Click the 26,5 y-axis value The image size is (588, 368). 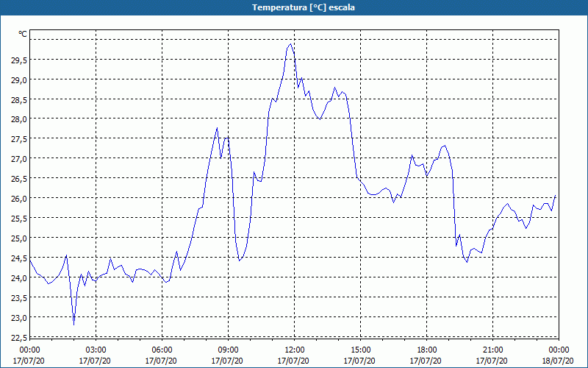(18, 178)
